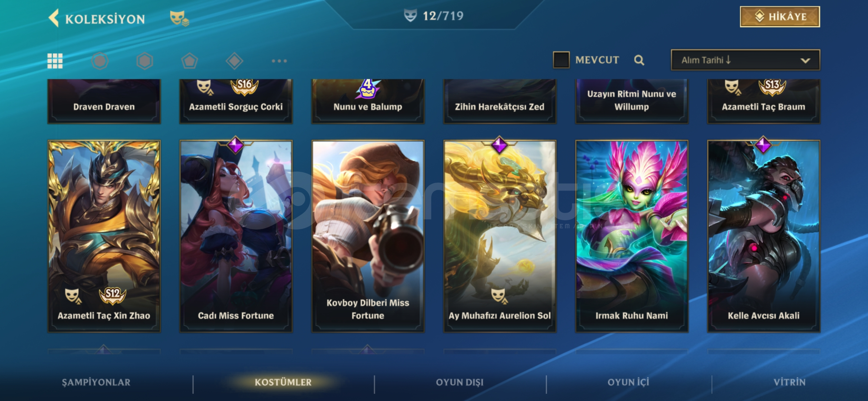Select the grid view filter icon
Screen dimensions: 868x401
[55, 61]
